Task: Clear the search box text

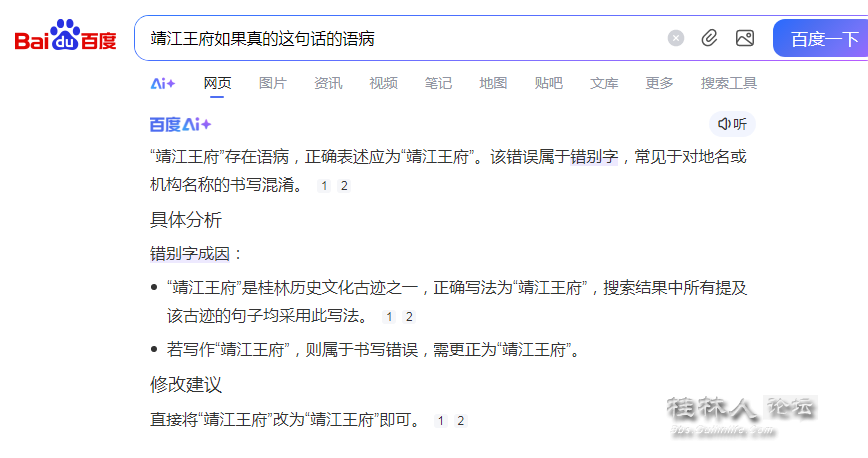Action: (x=676, y=39)
